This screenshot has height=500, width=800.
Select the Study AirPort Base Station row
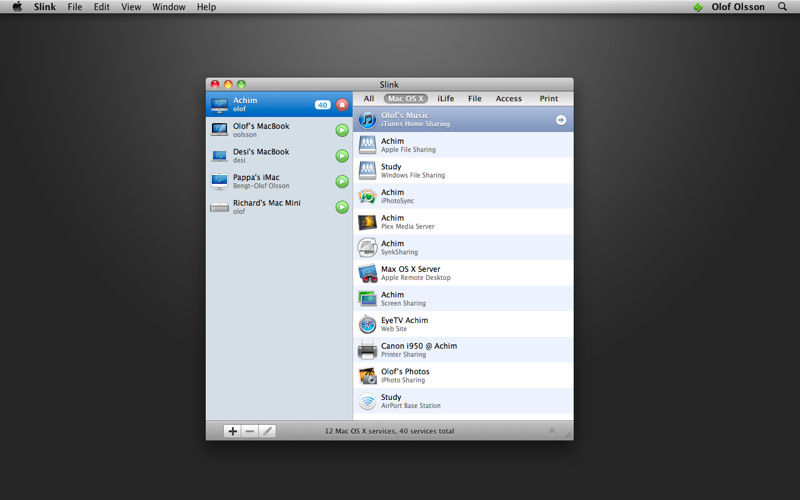463,401
